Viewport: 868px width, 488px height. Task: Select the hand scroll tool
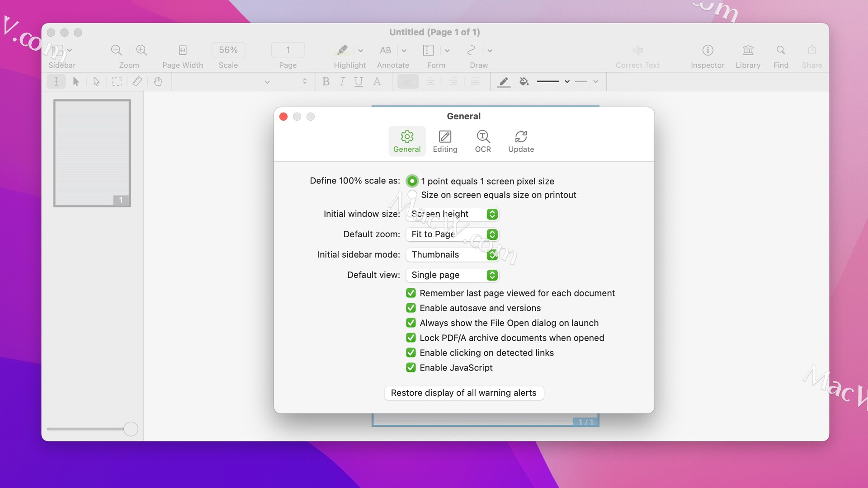[x=157, y=81]
